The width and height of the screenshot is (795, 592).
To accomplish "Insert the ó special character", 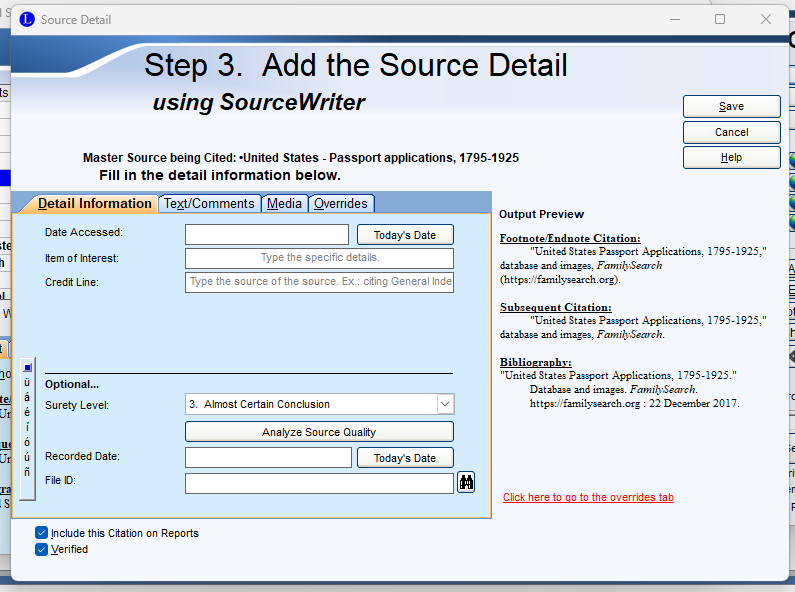I will point(27,442).
